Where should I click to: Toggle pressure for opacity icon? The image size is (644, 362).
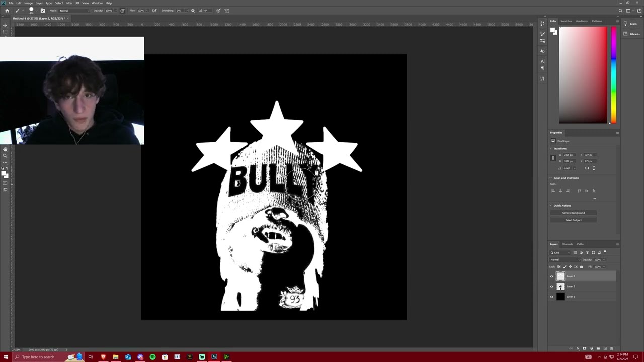click(122, 10)
